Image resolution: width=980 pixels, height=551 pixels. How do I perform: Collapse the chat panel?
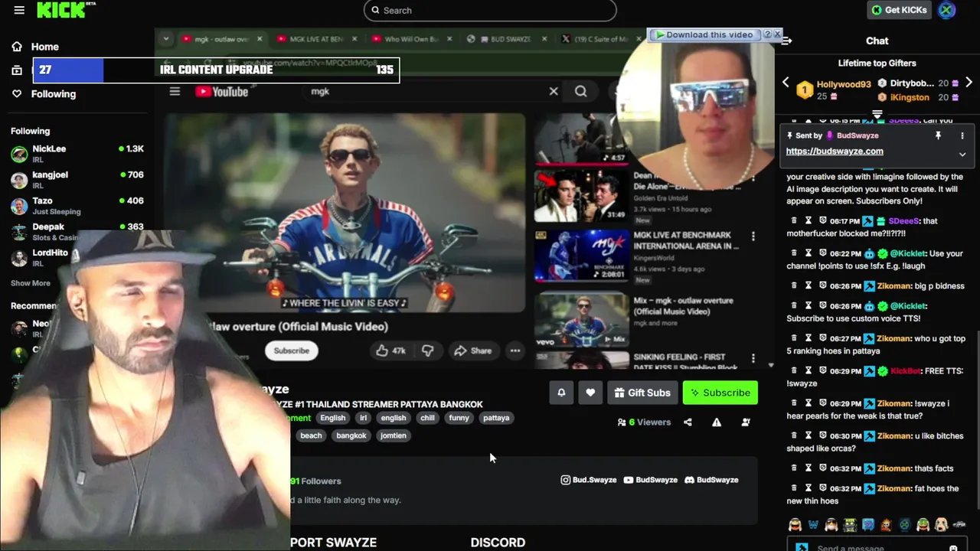(x=786, y=41)
